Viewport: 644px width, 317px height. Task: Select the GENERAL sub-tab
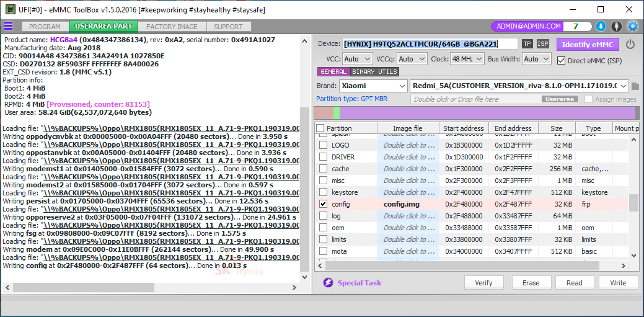click(333, 72)
